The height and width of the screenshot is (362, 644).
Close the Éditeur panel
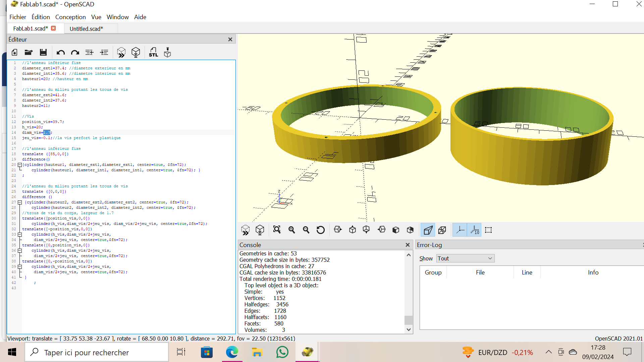tap(230, 39)
